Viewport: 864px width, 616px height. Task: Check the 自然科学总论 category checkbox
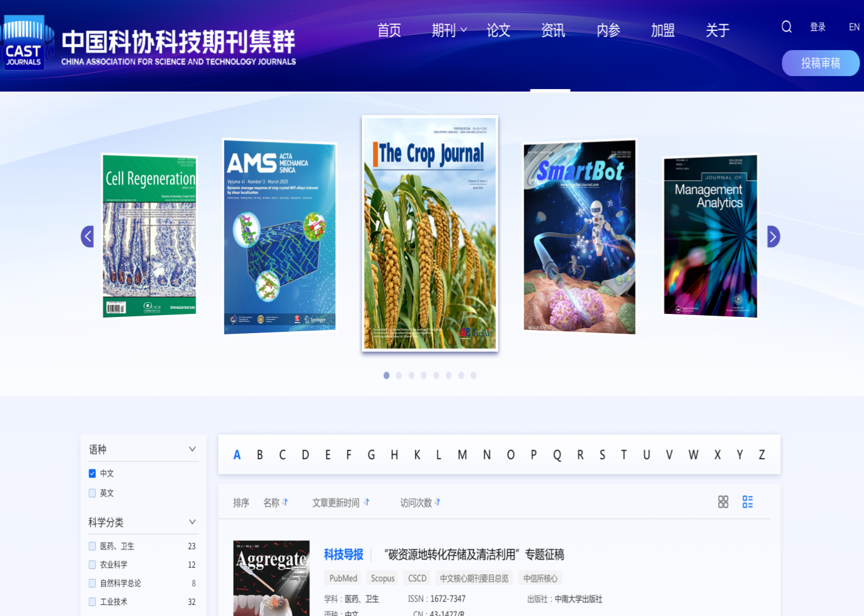[92, 583]
